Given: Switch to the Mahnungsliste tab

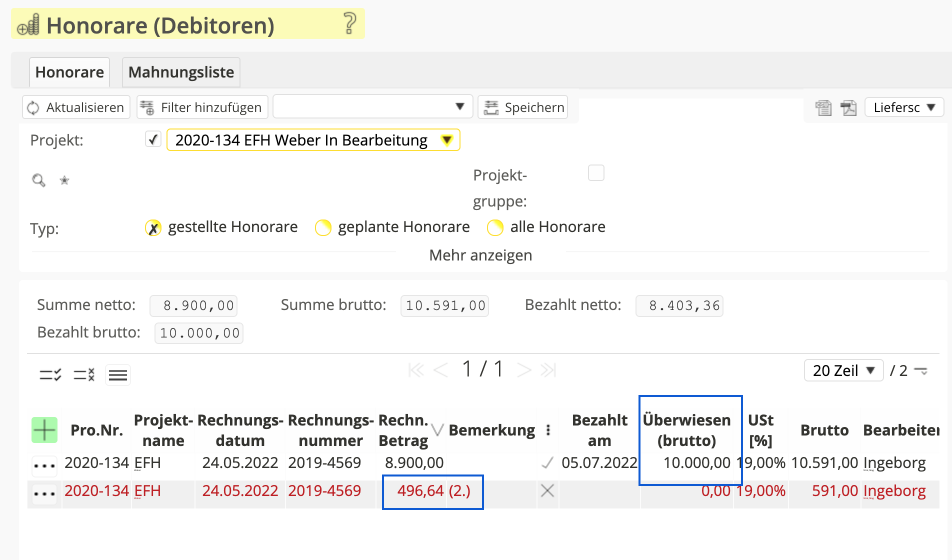Looking at the screenshot, I should [181, 72].
